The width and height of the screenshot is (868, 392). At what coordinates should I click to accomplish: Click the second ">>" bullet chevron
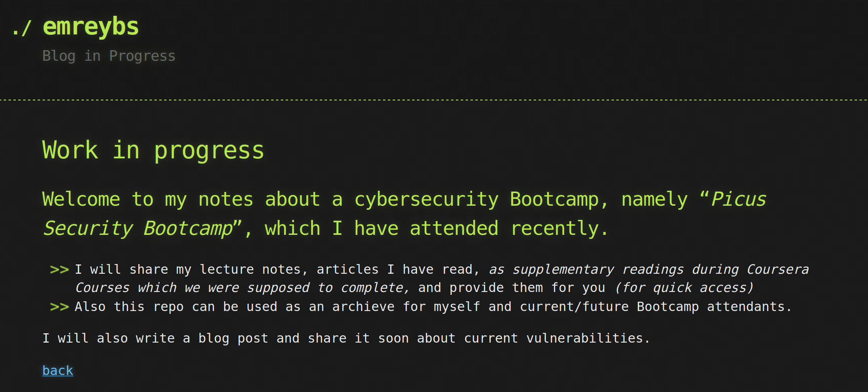(x=59, y=307)
